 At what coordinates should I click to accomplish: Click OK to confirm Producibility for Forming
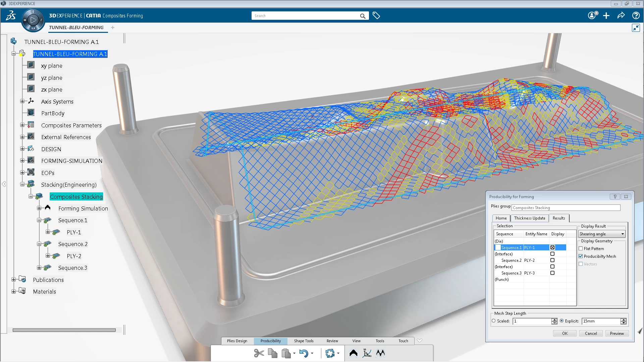[x=565, y=333]
